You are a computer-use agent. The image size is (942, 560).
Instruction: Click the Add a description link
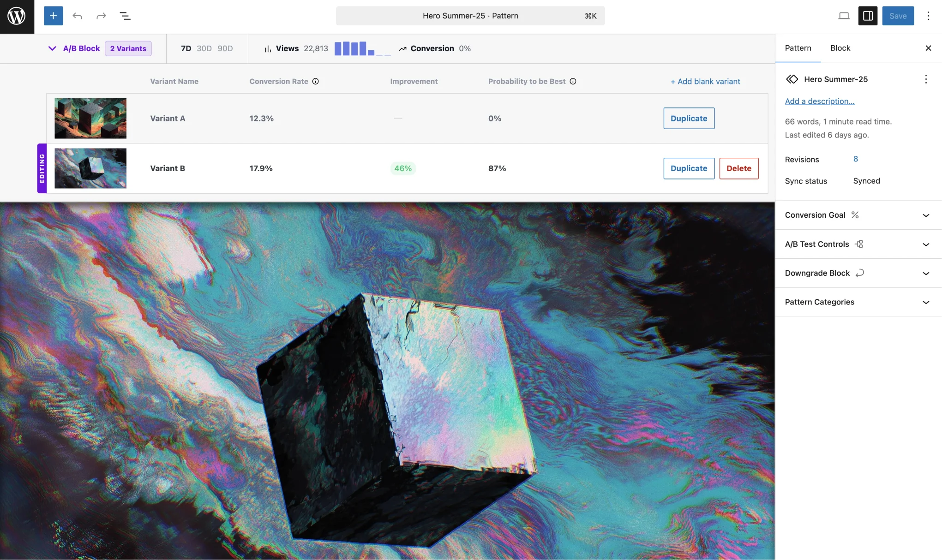point(819,101)
